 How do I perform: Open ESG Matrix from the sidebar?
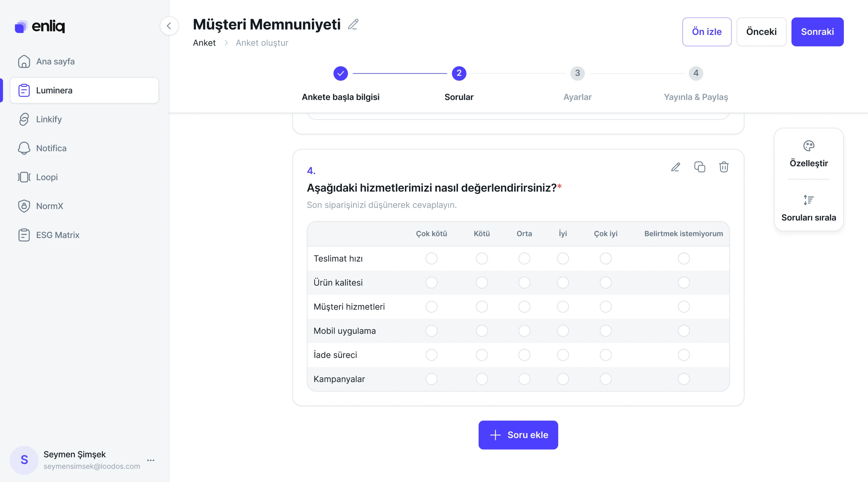click(84, 235)
